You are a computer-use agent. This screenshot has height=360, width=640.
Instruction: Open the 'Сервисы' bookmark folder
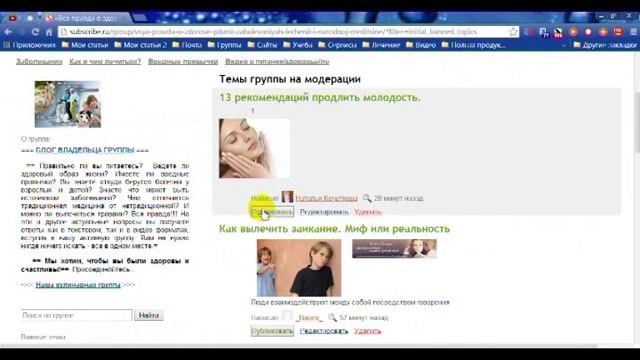[x=337, y=45]
